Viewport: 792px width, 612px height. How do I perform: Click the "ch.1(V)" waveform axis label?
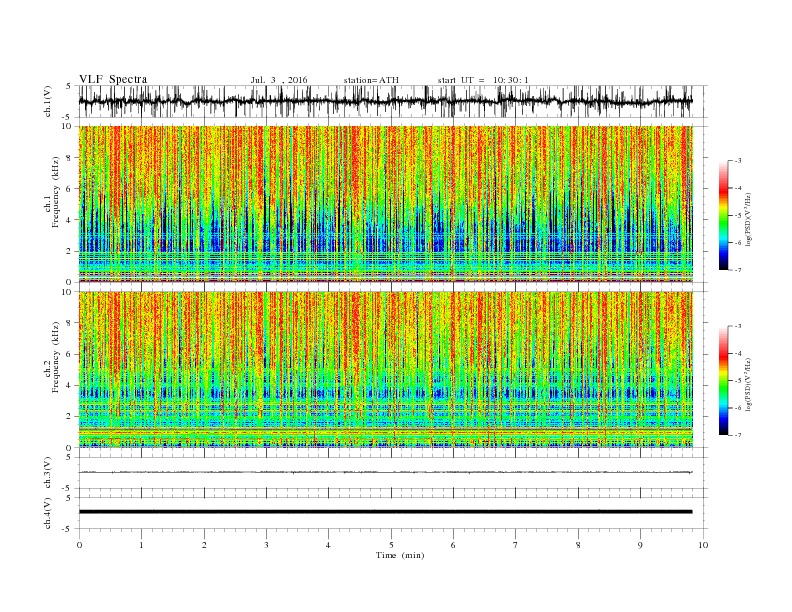(x=48, y=101)
